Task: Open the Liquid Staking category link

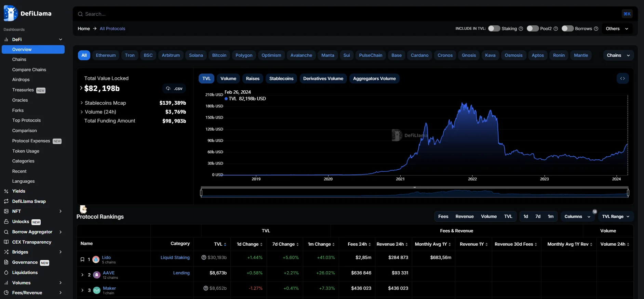Action: click(175, 258)
